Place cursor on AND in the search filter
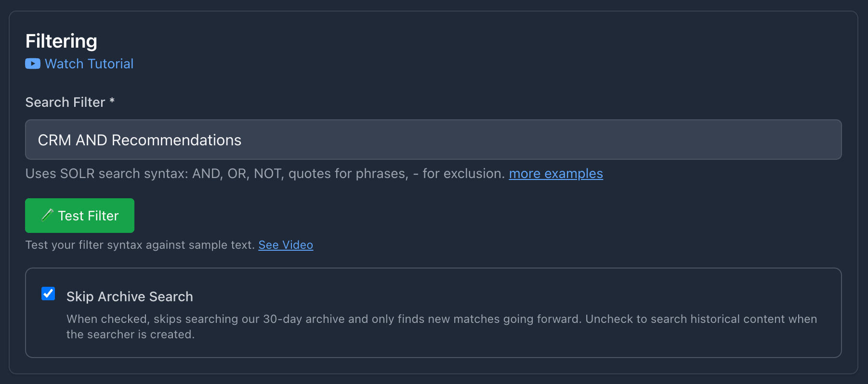The image size is (868, 384). (92, 140)
